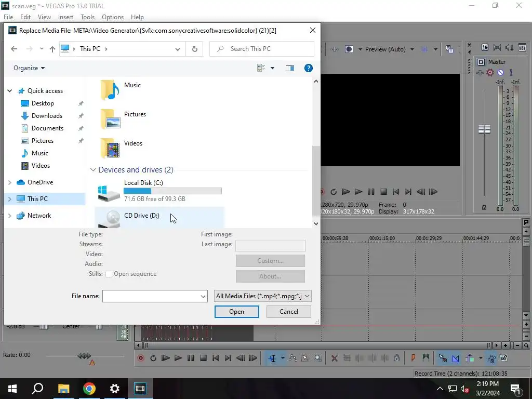Select the Normal Edit tool
532x399 pixels.
point(272,358)
